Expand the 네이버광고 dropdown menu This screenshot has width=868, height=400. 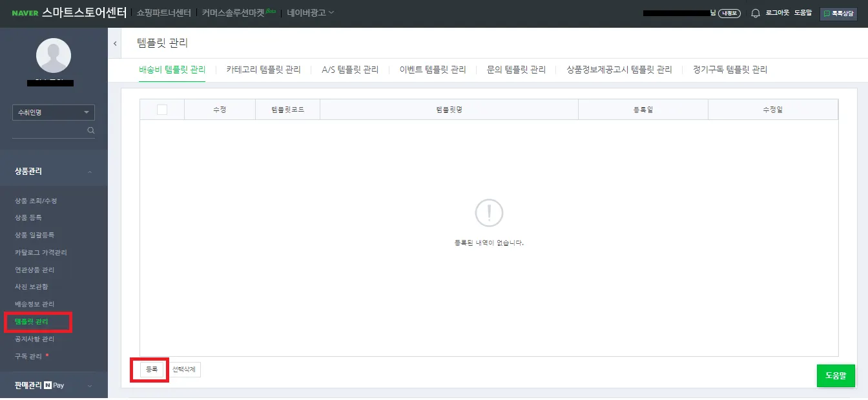coord(311,12)
